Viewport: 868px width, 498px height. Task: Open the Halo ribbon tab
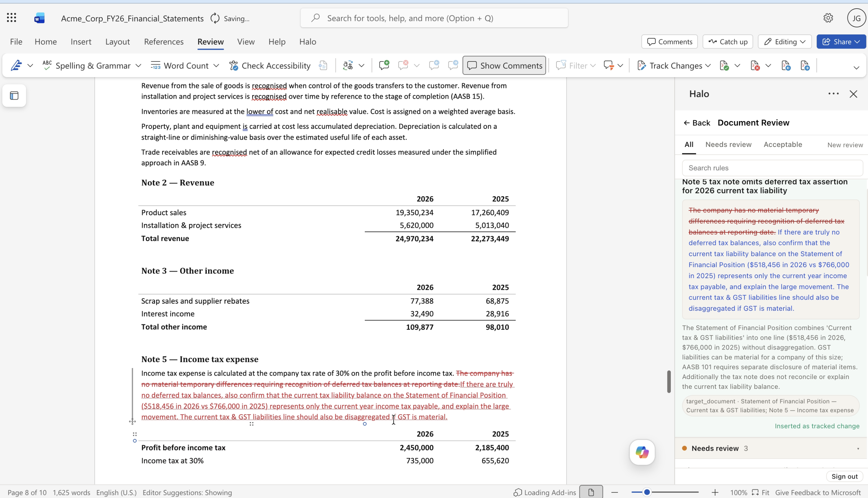308,41
